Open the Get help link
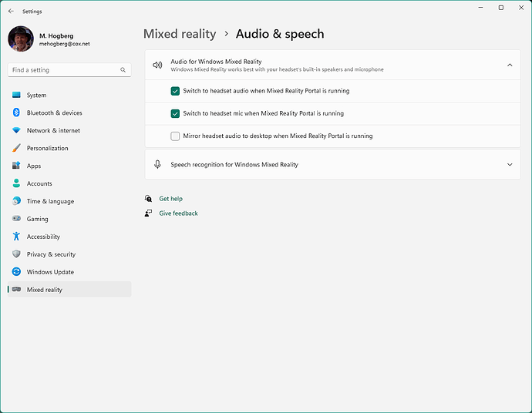This screenshot has height=413, width=532. point(170,199)
